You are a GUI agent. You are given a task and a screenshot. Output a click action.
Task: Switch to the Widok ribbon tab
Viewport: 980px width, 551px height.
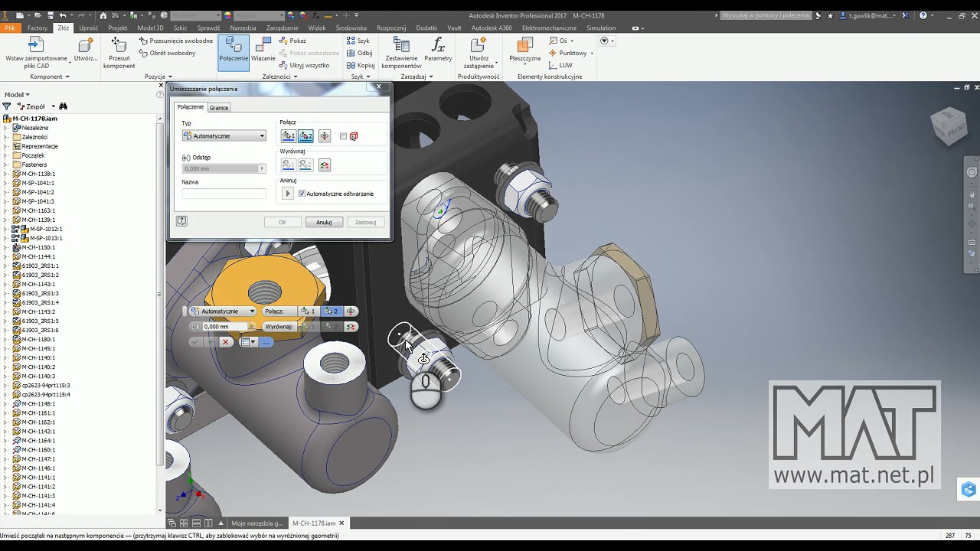tap(317, 28)
